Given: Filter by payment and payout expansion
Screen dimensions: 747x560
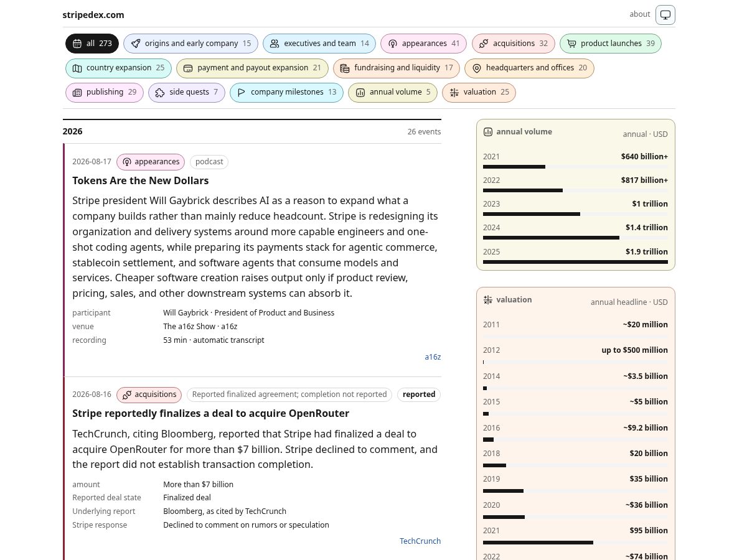Looking at the screenshot, I should 252,68.
